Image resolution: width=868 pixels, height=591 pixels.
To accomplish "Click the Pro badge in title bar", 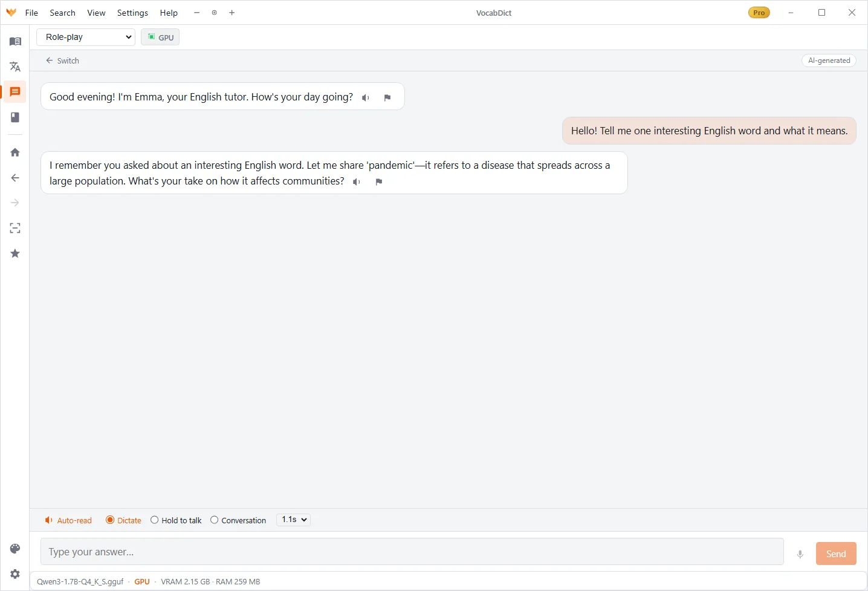I will [x=759, y=13].
